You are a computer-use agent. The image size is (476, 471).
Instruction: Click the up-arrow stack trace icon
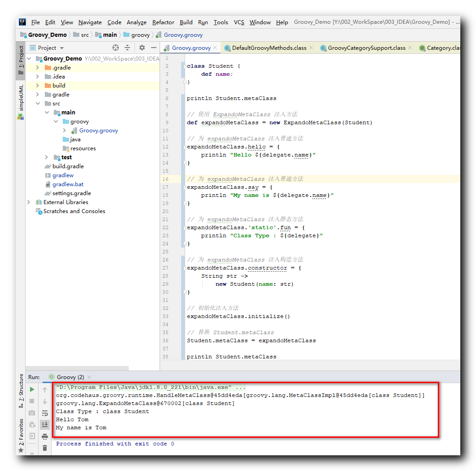45,389
